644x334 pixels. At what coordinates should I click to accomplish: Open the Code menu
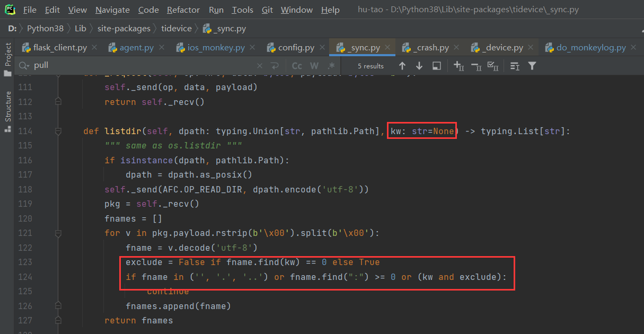coord(148,10)
